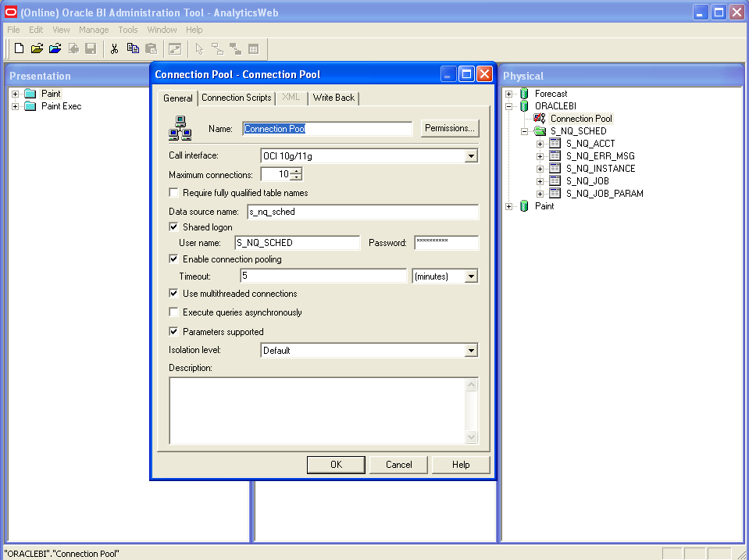The image size is (749, 560).
Task: Click the Description scrollbar down arrow
Action: coord(471,437)
